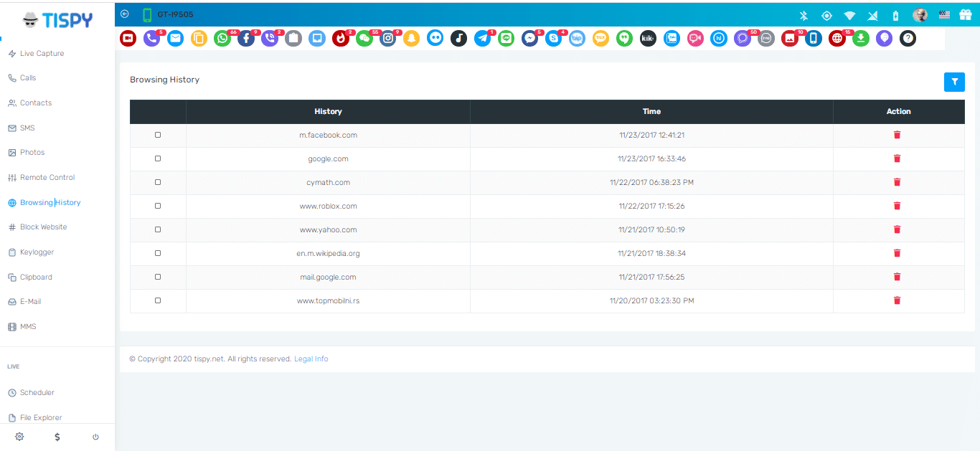Click the power logout icon in sidebar footer

point(95,437)
